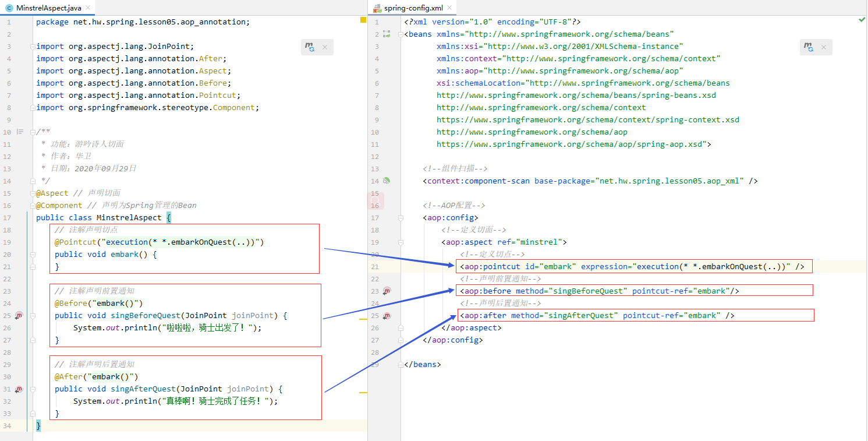Click the @After annotation on line 30
Viewport: 868px width, 441px height.
[69, 376]
